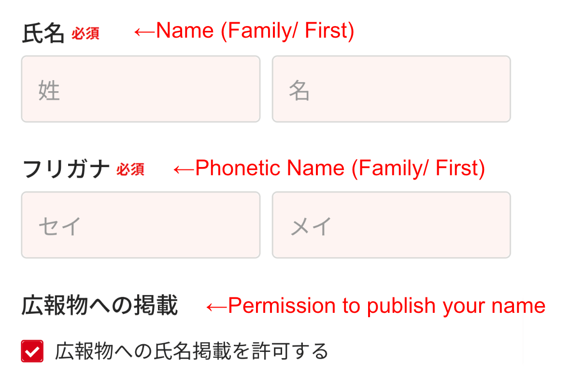Click the 'Name (Family/ First)' red annotation

point(255,31)
